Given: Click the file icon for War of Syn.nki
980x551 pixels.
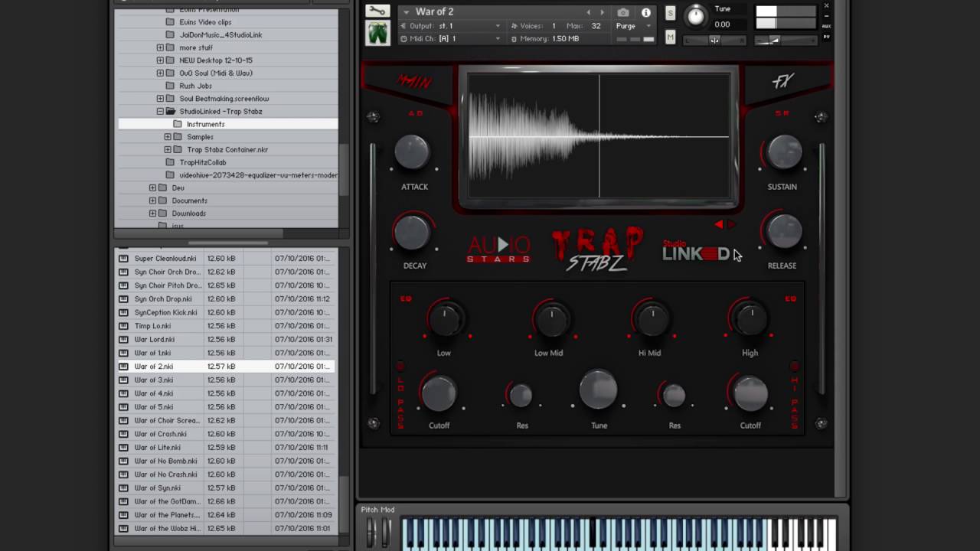Looking at the screenshot, I should (x=123, y=487).
